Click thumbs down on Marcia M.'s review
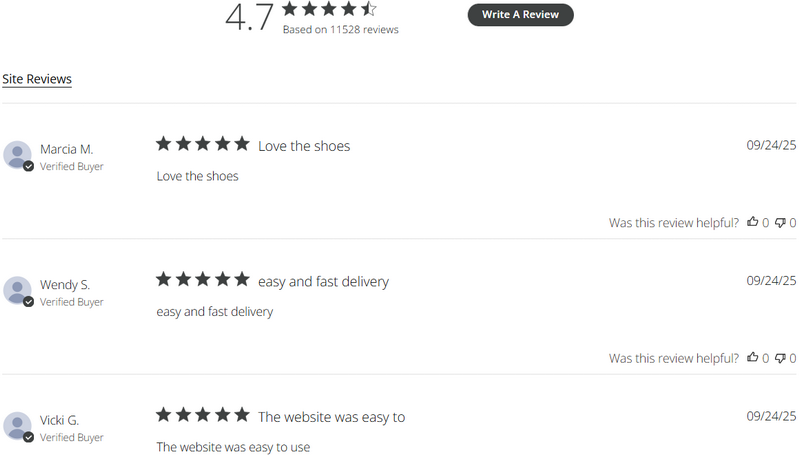Viewport: 800px width, 455px height. [780, 222]
